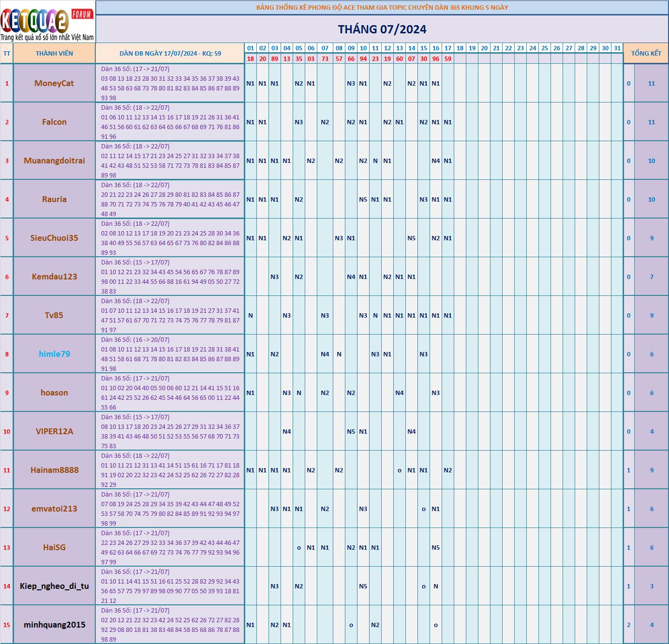Image resolution: width=669 pixels, height=644 pixels.
Task: Click member SieuChuoi35
Action: pyautogui.click(x=54, y=238)
